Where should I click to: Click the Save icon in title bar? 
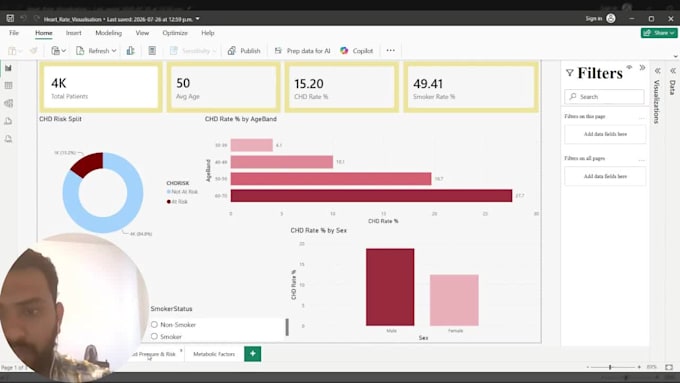(x=10, y=18)
